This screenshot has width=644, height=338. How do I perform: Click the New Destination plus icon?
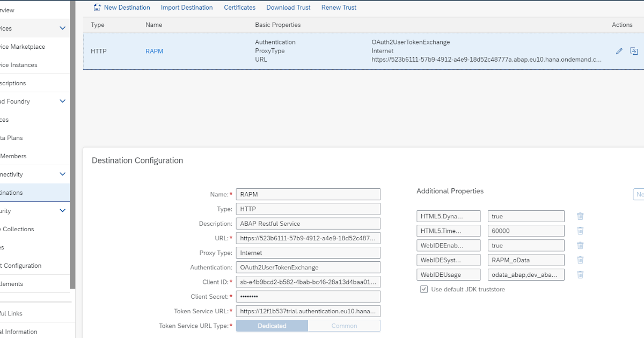click(97, 7)
